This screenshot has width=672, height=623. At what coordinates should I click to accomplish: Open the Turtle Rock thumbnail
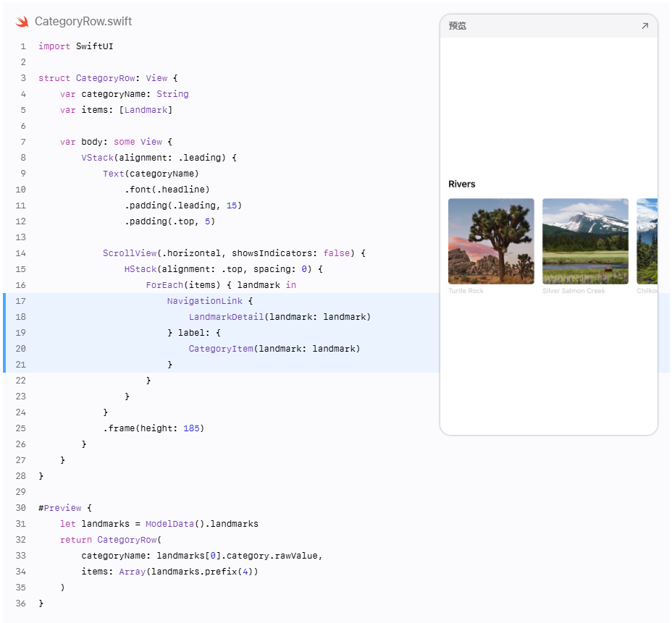tap(491, 241)
